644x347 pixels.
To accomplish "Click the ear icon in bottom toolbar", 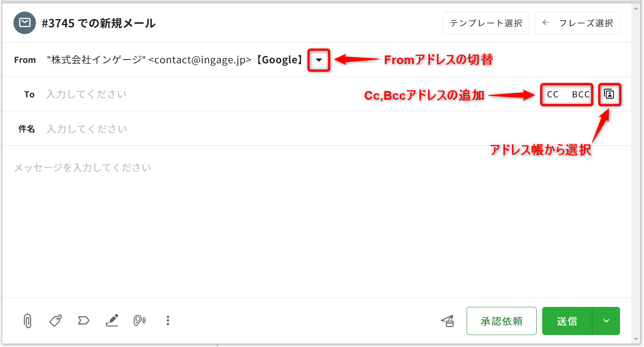I will [x=140, y=321].
